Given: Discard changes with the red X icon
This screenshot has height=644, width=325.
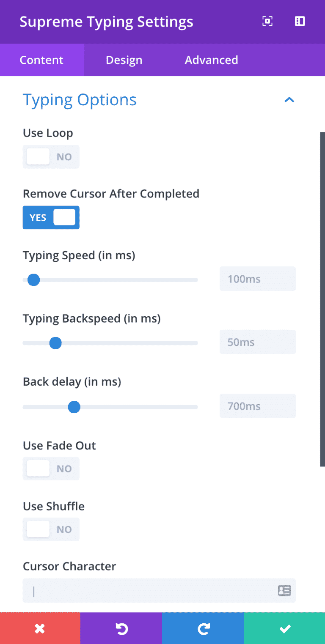Looking at the screenshot, I should click(40, 628).
